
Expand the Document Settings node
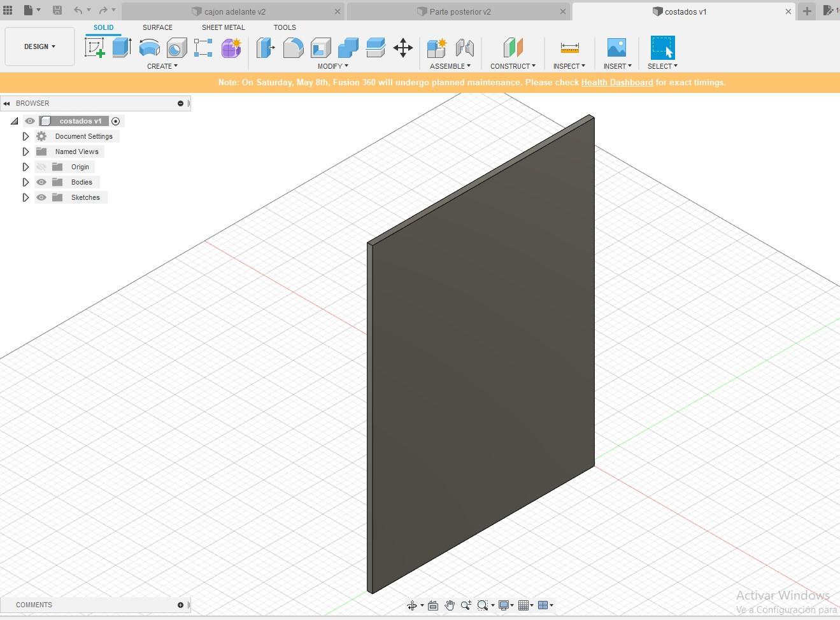point(25,136)
